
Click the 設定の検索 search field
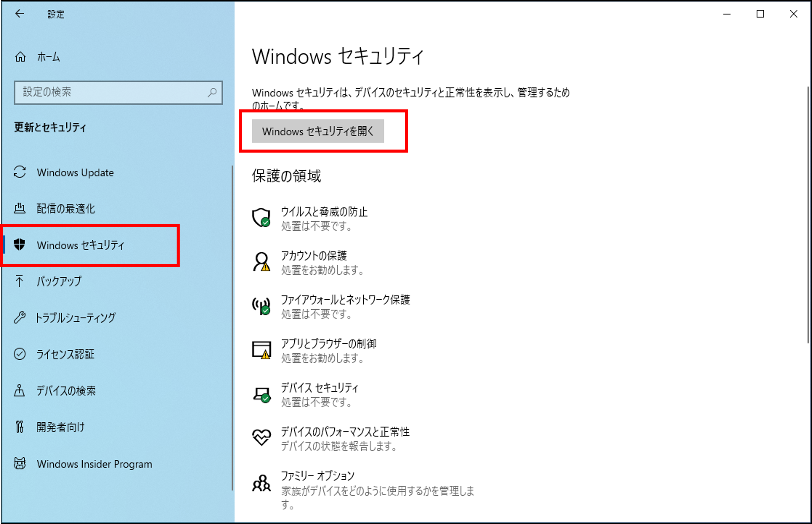point(118,92)
